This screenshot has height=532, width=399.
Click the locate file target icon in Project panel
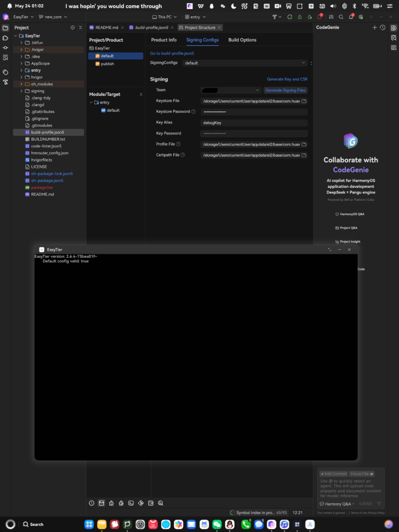73,27
